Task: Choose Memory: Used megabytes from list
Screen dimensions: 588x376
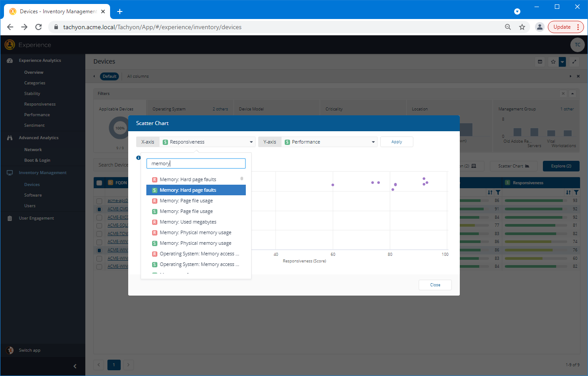Action: [x=196, y=222]
